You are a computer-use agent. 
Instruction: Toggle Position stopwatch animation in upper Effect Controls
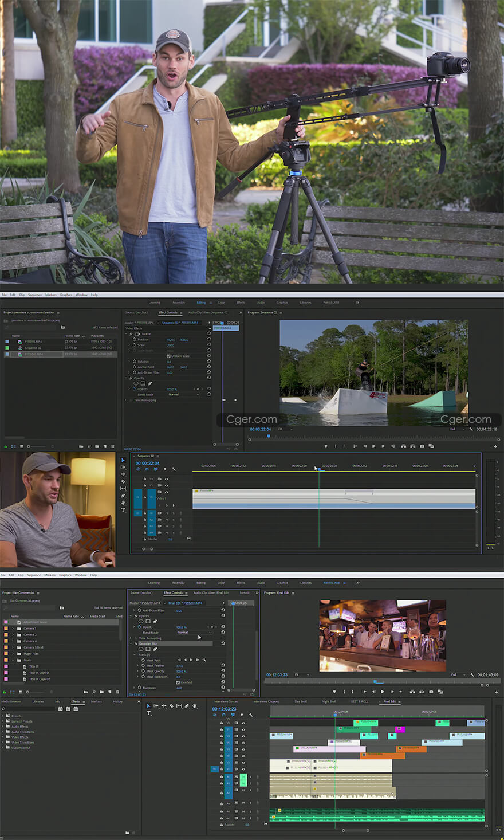tap(135, 339)
